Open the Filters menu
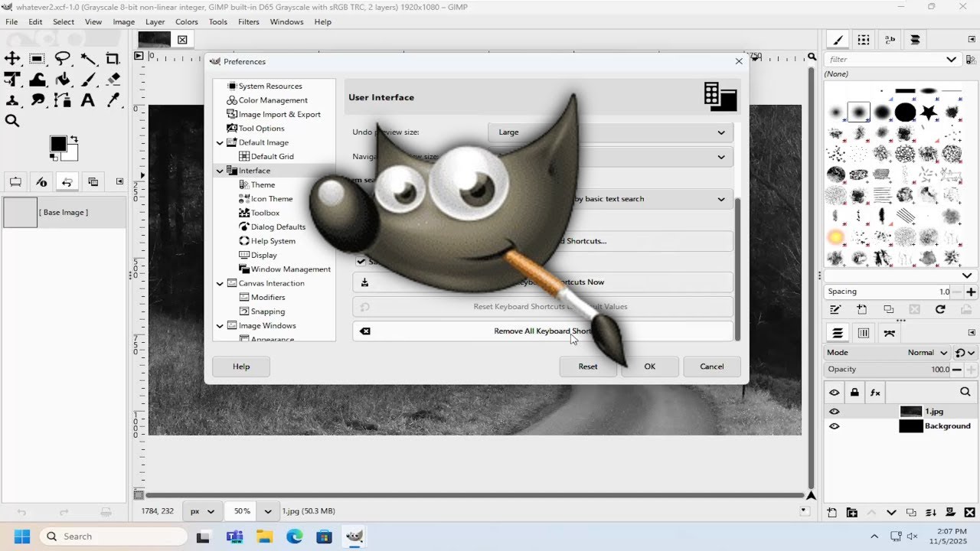This screenshot has height=551, width=980. [x=249, y=21]
